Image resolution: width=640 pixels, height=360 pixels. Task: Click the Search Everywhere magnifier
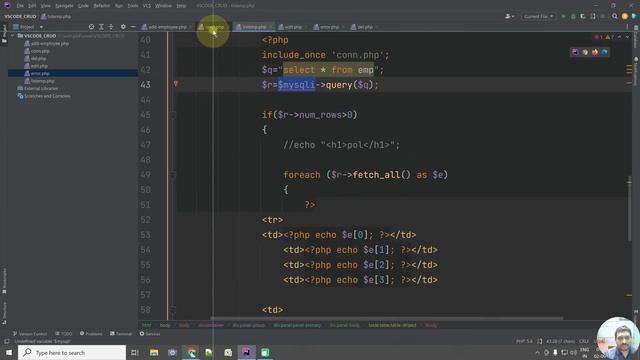615,16
